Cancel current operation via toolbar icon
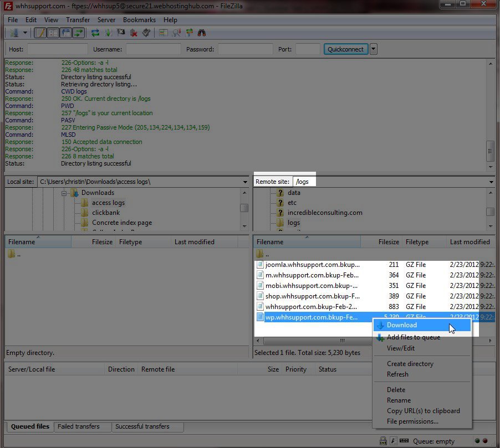 [x=121, y=33]
